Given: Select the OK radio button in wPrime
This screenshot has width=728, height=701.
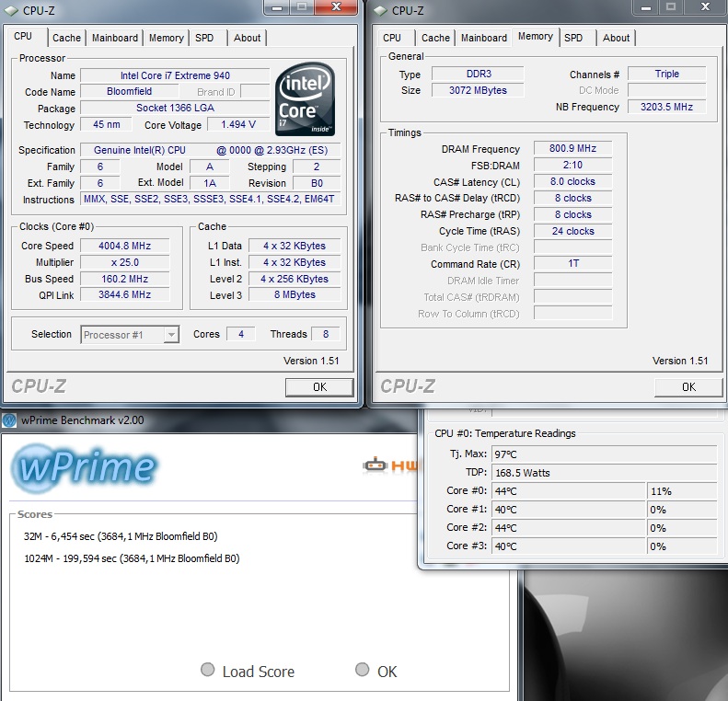Looking at the screenshot, I should [362, 670].
